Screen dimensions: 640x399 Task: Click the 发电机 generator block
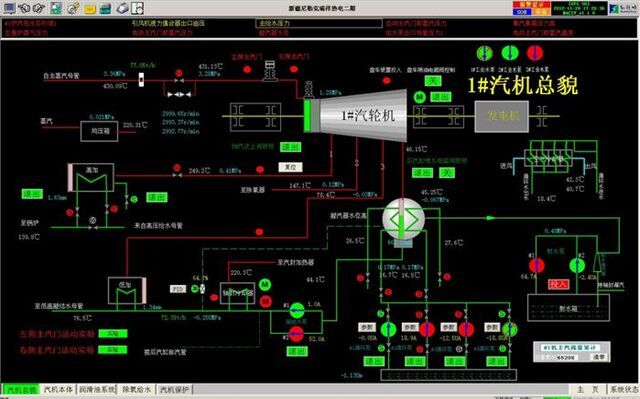502,116
